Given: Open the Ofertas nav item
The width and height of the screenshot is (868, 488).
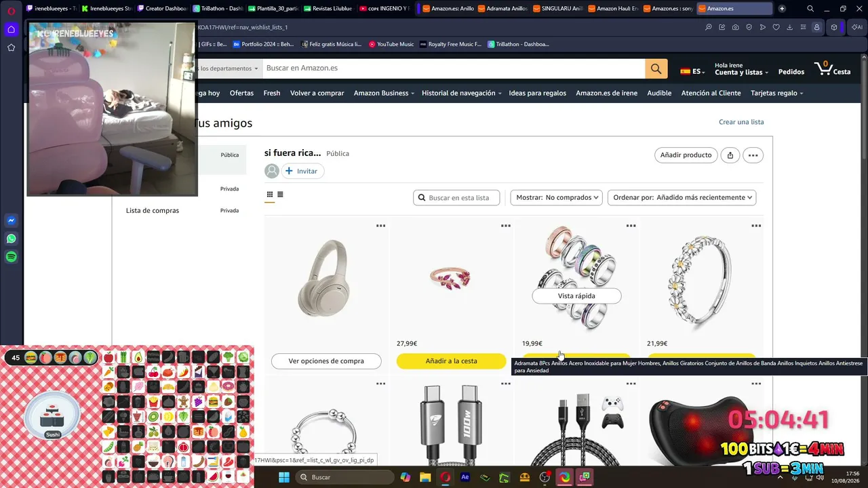Looking at the screenshot, I should [x=241, y=93].
